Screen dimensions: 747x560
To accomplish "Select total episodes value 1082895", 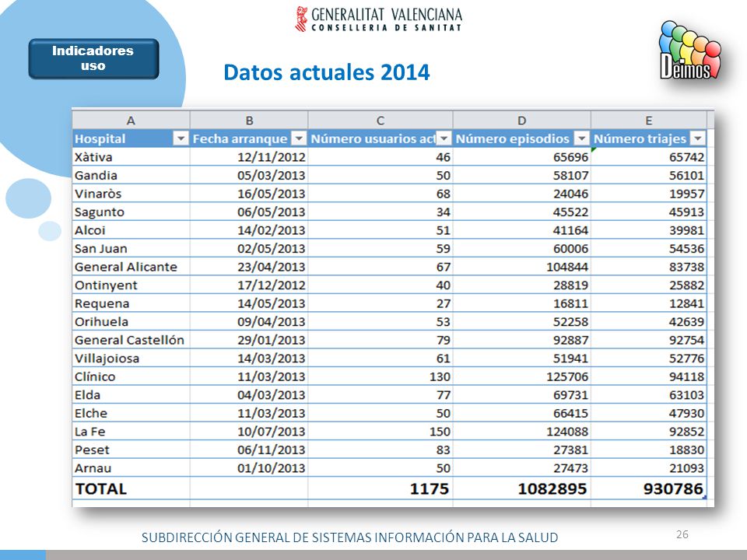I will [521, 488].
